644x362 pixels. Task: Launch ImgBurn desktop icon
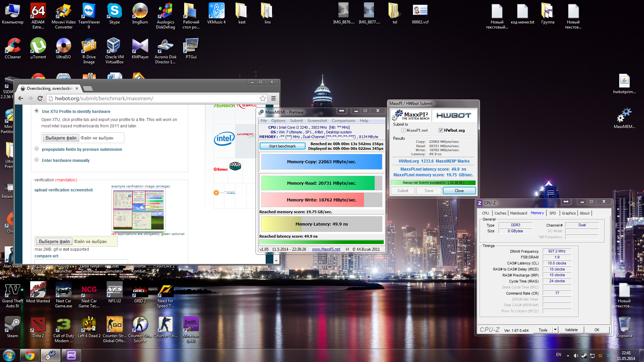(x=140, y=13)
